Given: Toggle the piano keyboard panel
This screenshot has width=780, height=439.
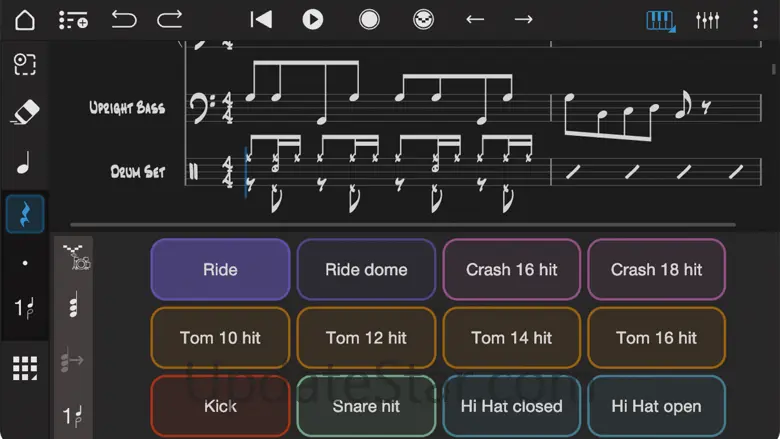Looking at the screenshot, I should tap(661, 21).
